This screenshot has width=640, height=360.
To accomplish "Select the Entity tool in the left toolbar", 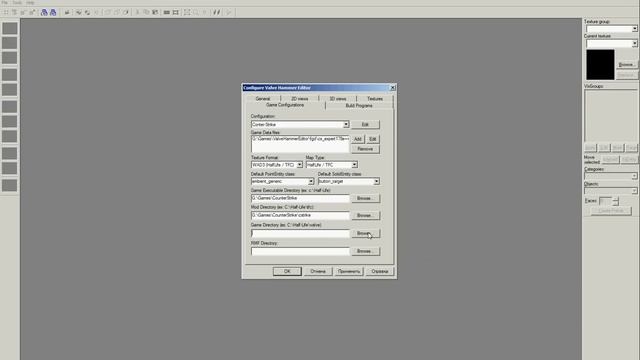I will pyautogui.click(x=10, y=75).
